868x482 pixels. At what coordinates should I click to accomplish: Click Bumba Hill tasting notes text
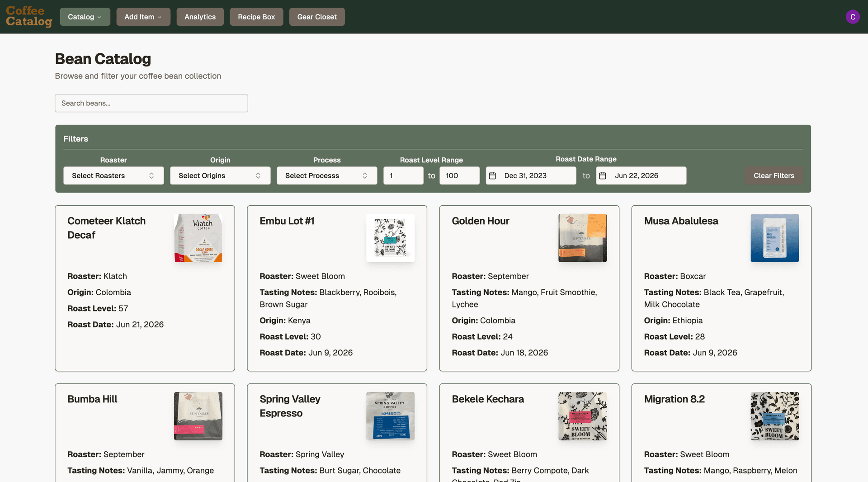click(x=141, y=471)
